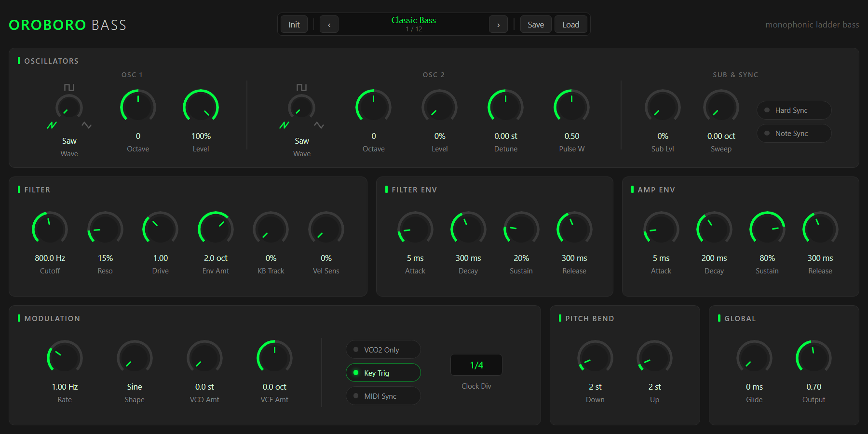The image size is (868, 434).
Task: Click the modulation Rate knob
Action: click(65, 358)
